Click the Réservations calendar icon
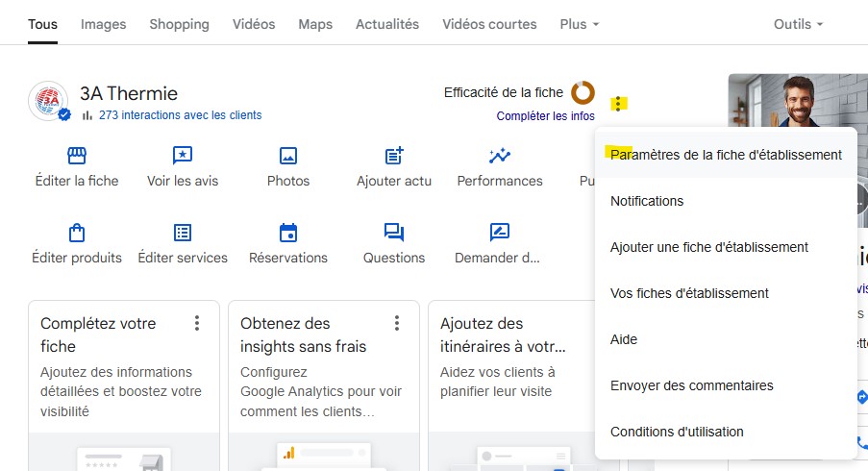Image resolution: width=868 pixels, height=471 pixels. point(288,233)
